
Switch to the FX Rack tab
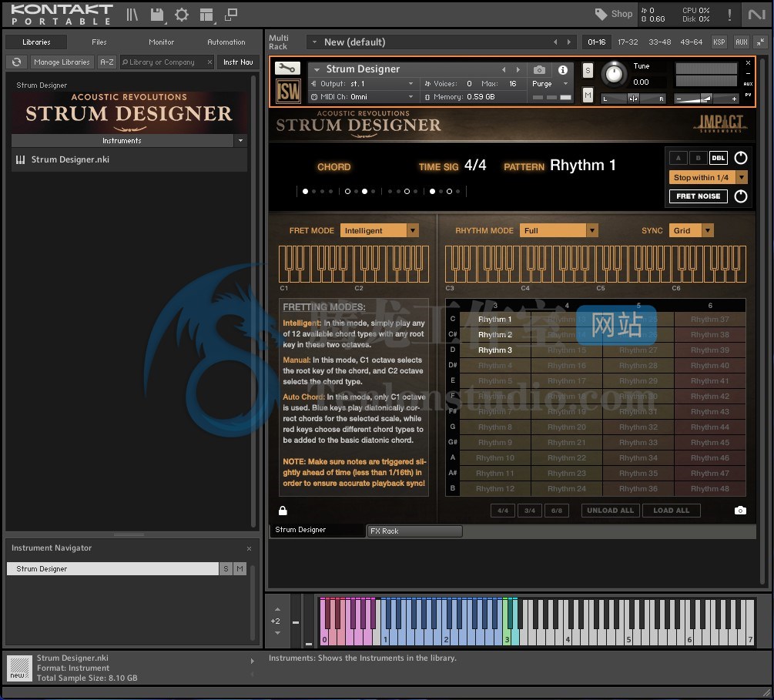pyautogui.click(x=414, y=531)
